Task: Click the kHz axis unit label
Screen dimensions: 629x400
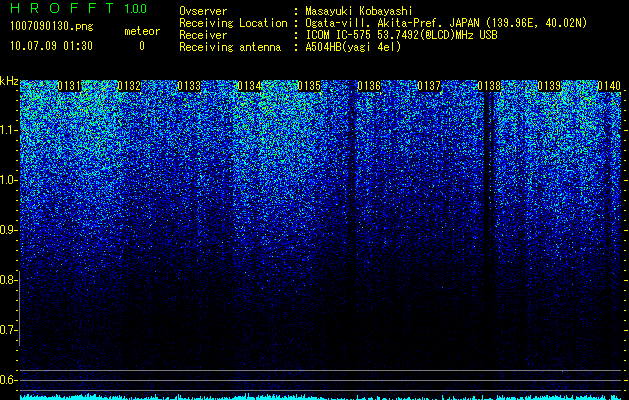Action: point(9,81)
